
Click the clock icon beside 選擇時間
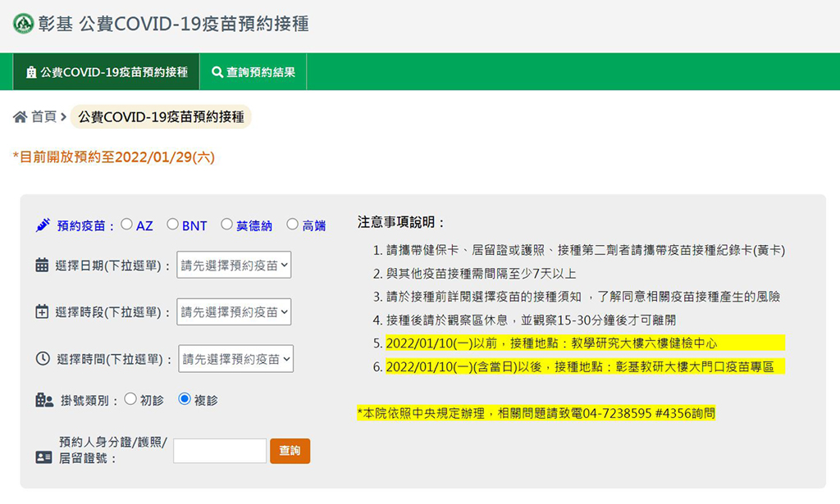click(43, 359)
